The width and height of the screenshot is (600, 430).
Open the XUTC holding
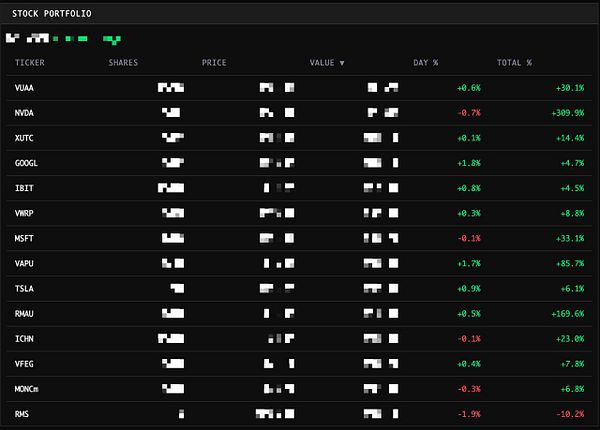24,138
